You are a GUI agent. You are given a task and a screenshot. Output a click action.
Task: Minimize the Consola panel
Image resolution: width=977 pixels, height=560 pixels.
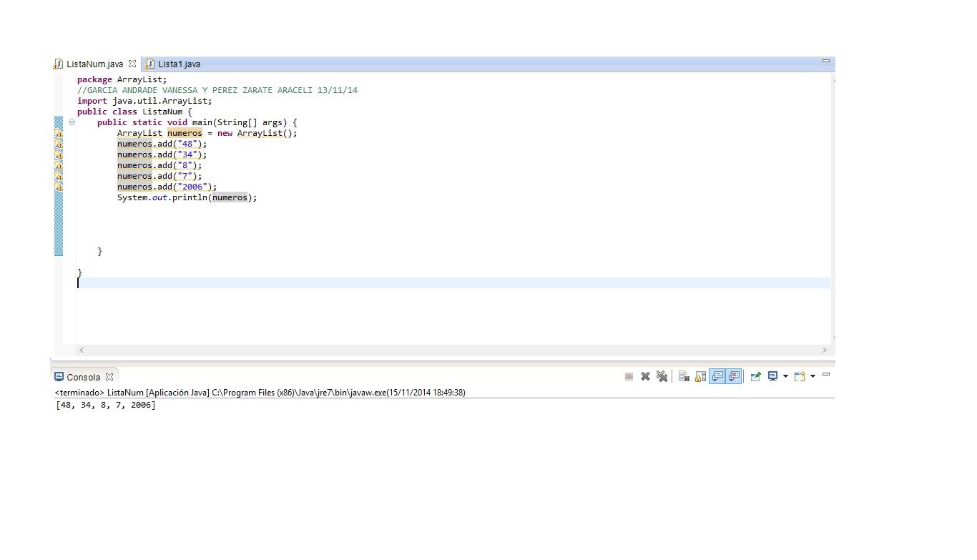pyautogui.click(x=826, y=374)
